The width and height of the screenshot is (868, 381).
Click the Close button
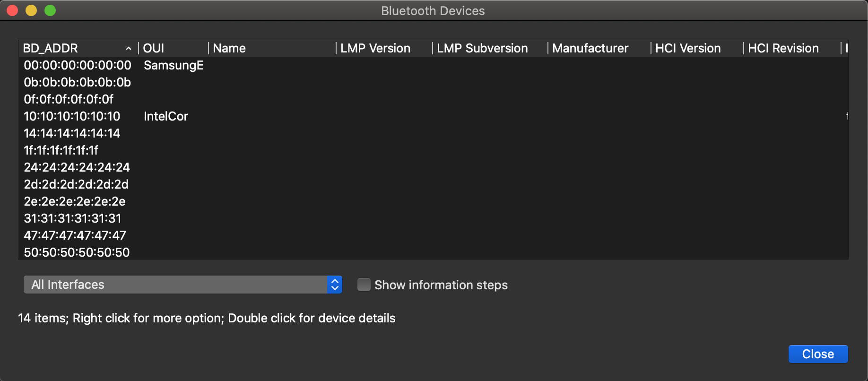coord(818,354)
